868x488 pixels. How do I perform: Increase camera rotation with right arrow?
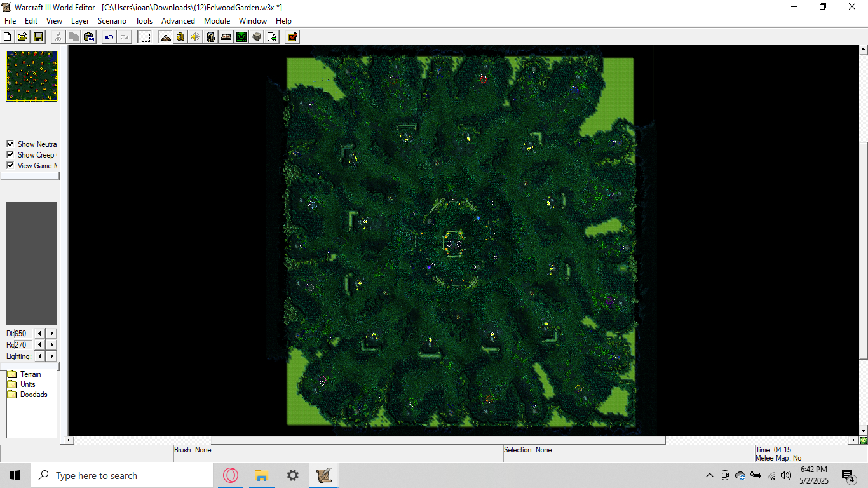coord(52,345)
